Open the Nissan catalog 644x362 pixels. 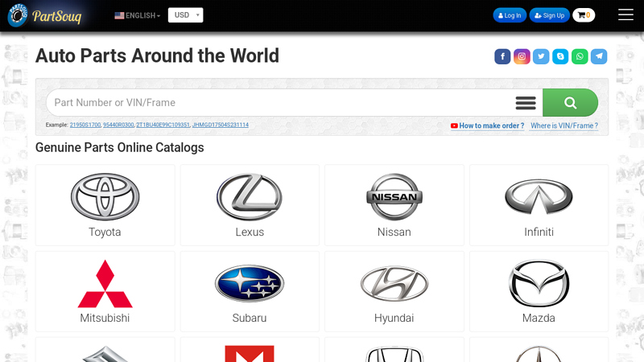[394, 205]
